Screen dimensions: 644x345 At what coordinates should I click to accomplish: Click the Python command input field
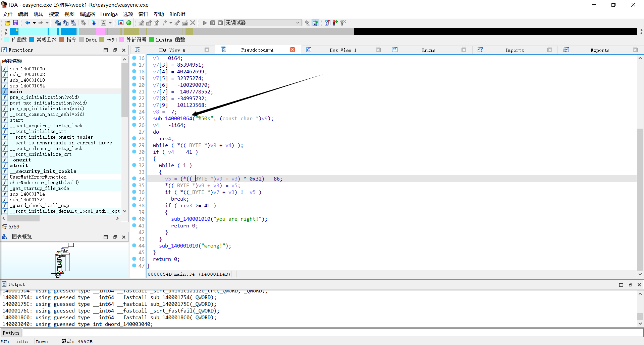click(x=333, y=333)
